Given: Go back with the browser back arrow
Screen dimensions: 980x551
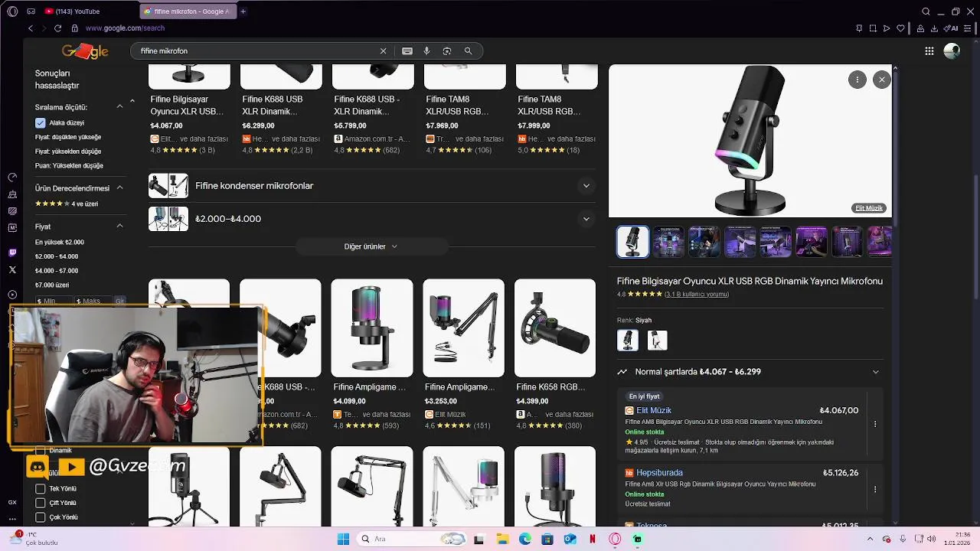Looking at the screenshot, I should pyautogui.click(x=31, y=28).
